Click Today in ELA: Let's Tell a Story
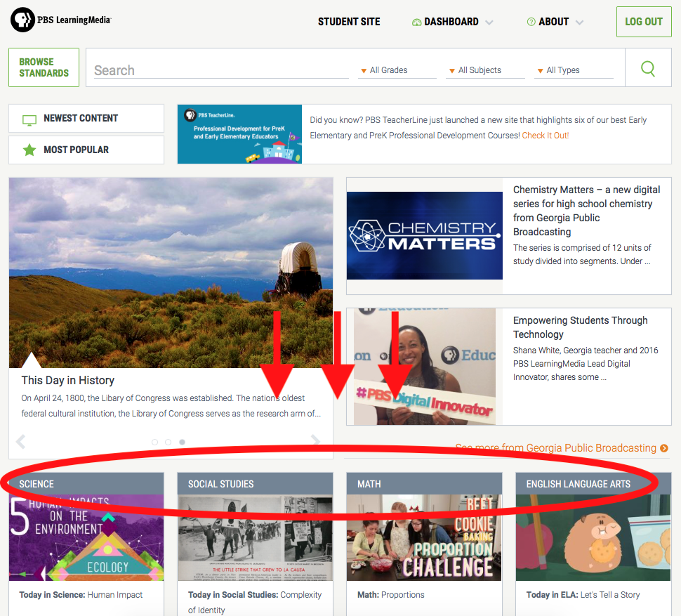 (x=583, y=595)
